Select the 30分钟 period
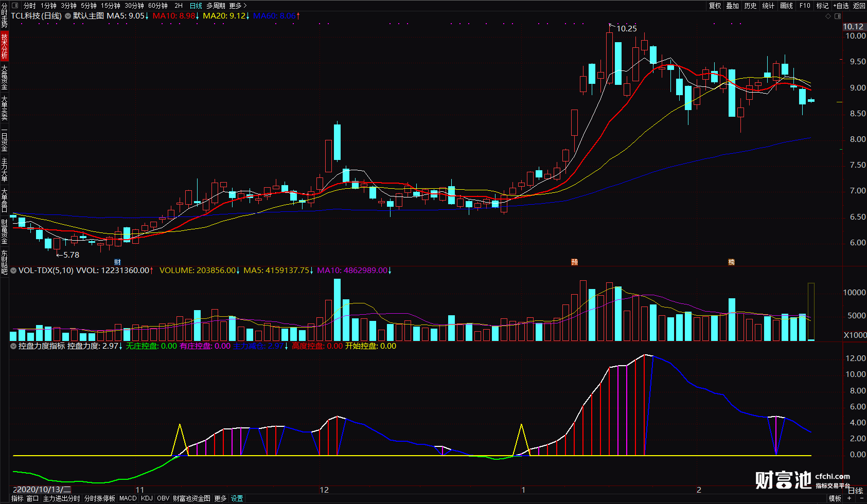 (x=134, y=6)
